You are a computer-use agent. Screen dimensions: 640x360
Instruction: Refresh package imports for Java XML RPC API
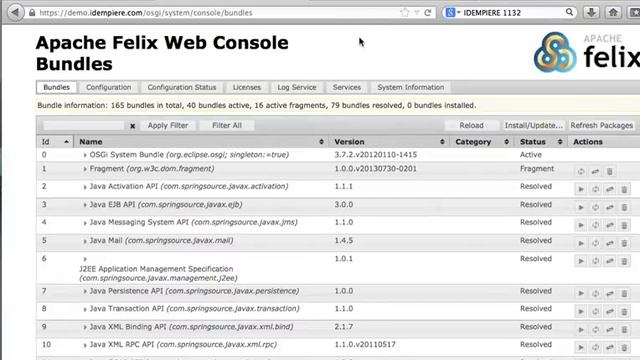(x=596, y=348)
